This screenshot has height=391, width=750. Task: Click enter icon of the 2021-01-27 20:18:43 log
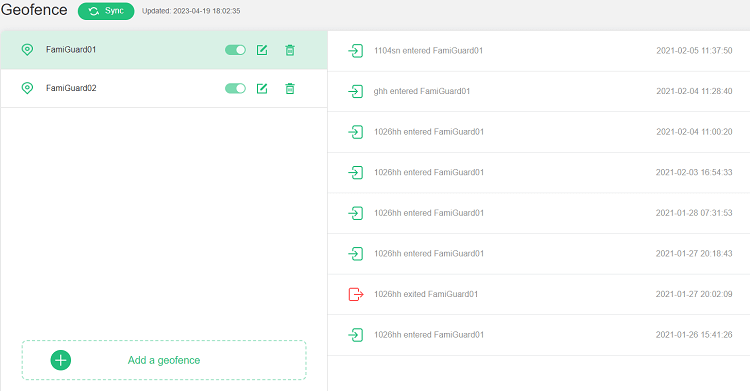[x=355, y=254]
